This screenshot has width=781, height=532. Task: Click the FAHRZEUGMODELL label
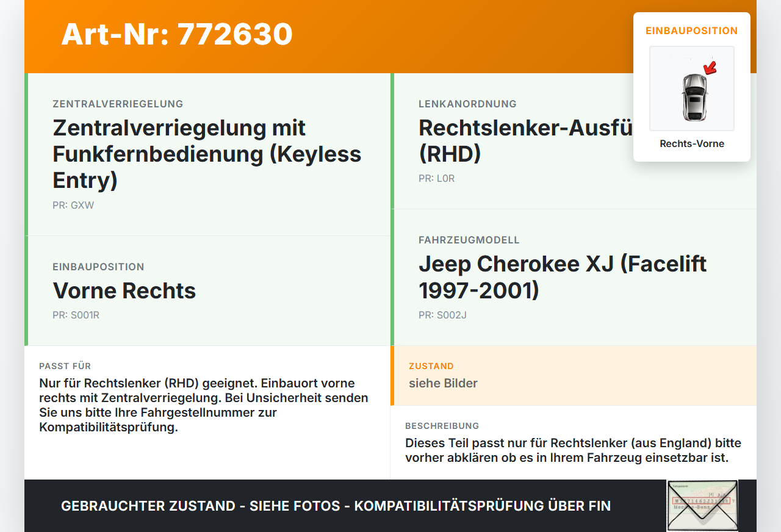point(469,240)
